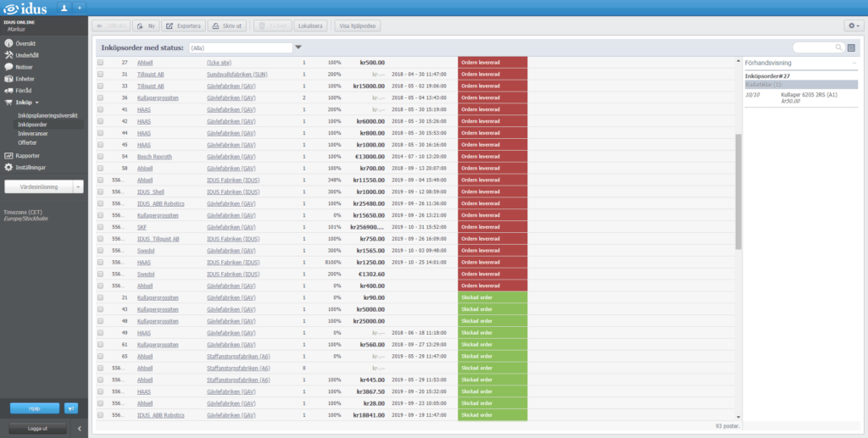Click the scroll up arrow of the order list
Viewport: 868px width, 438px height.
point(738,60)
